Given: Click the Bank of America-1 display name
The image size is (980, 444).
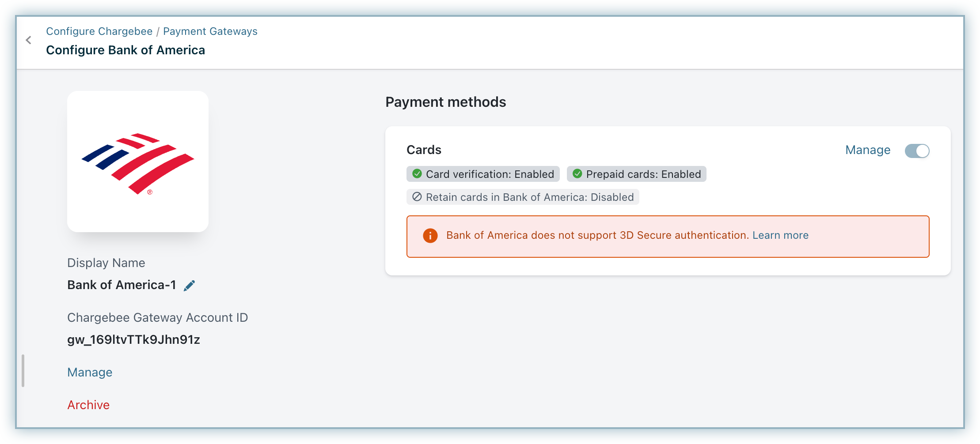Looking at the screenshot, I should (122, 285).
